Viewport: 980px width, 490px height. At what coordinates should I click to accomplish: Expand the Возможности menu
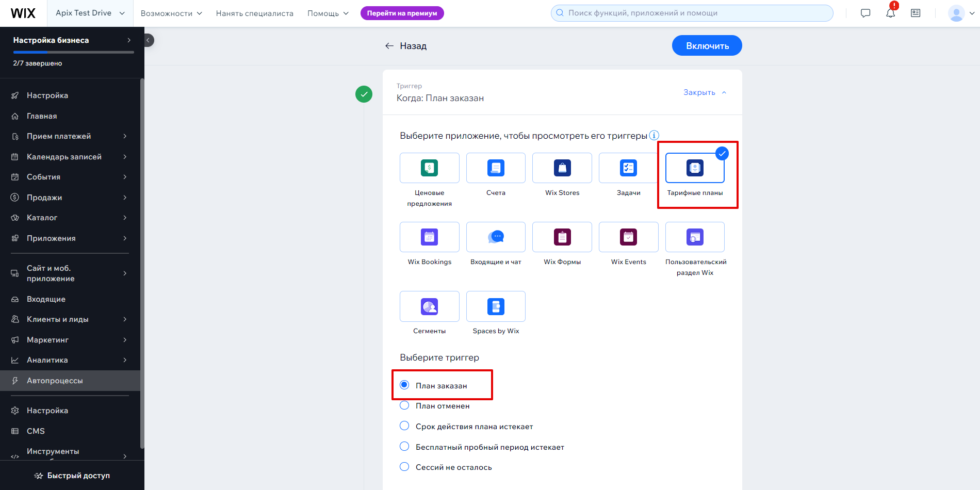171,13
